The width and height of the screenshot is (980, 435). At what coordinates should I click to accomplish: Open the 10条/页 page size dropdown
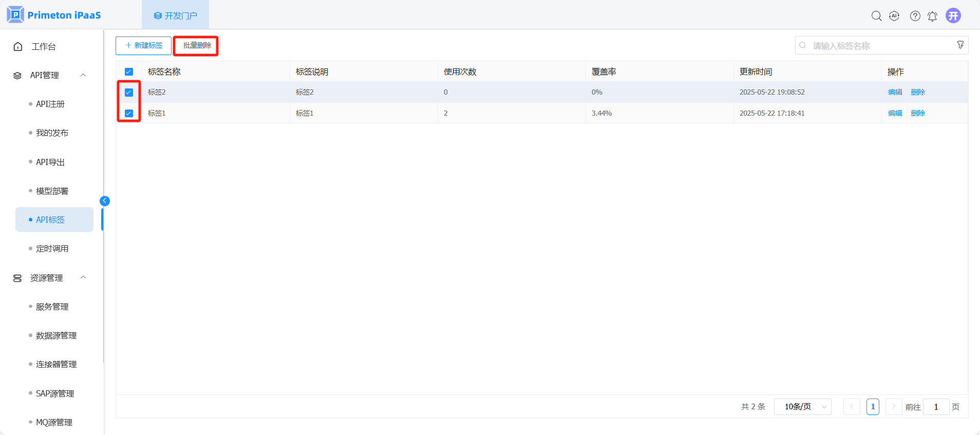point(802,407)
